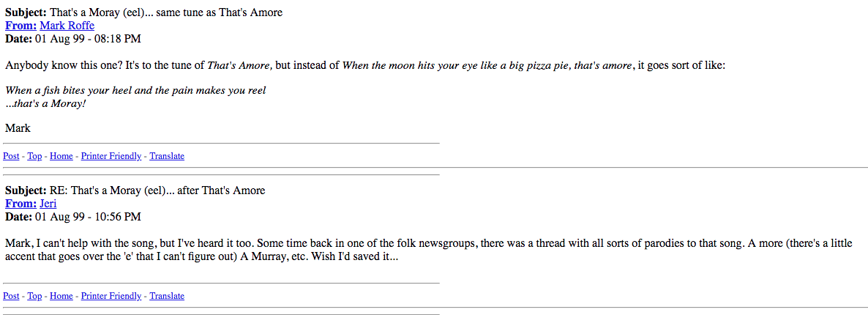Click the "Mark" signature under the lyrics
The image size is (868, 315).
click(18, 128)
